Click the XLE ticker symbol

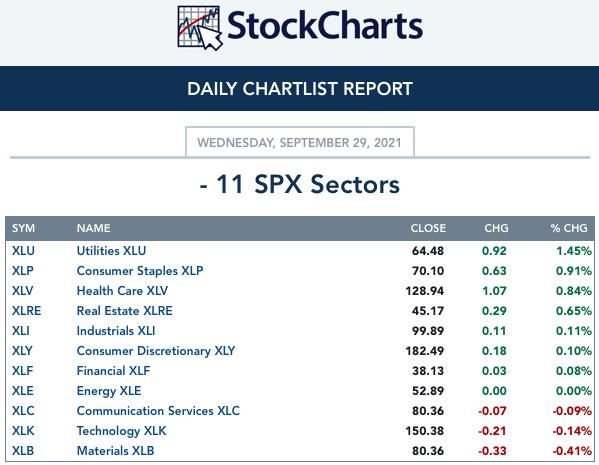[x=23, y=391]
